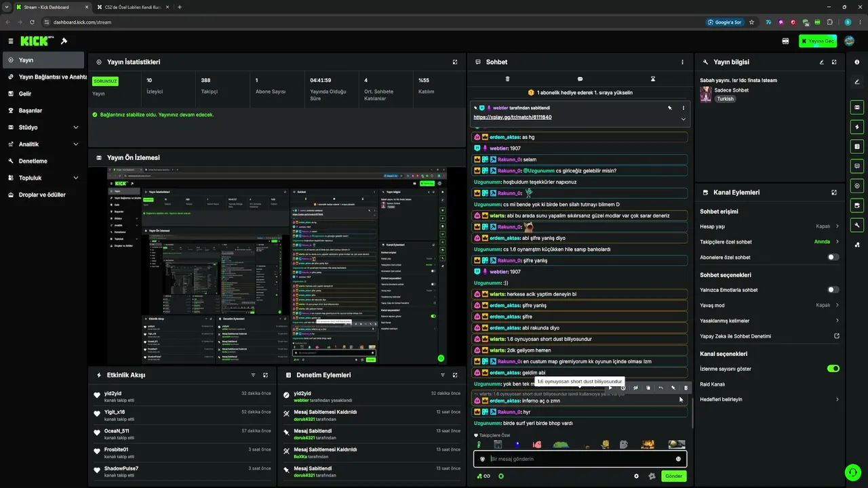Open chat settings gear icon
This screenshot has width=868, height=488.
click(x=636, y=476)
